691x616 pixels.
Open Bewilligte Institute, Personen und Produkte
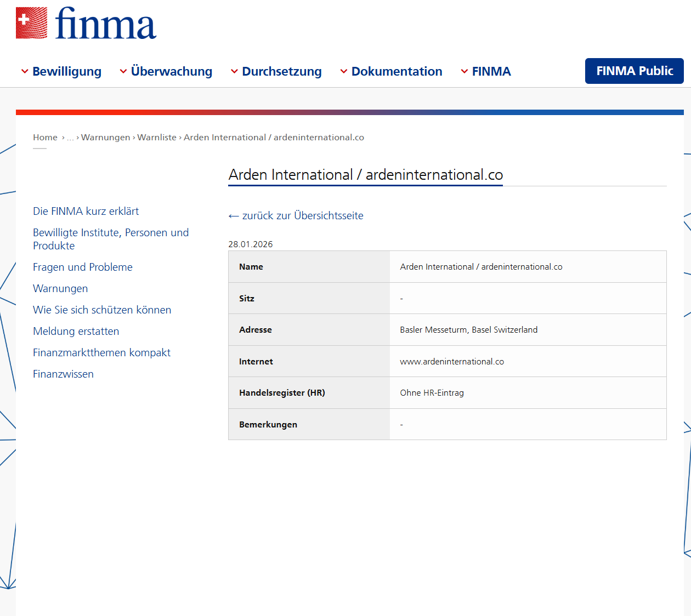111,239
